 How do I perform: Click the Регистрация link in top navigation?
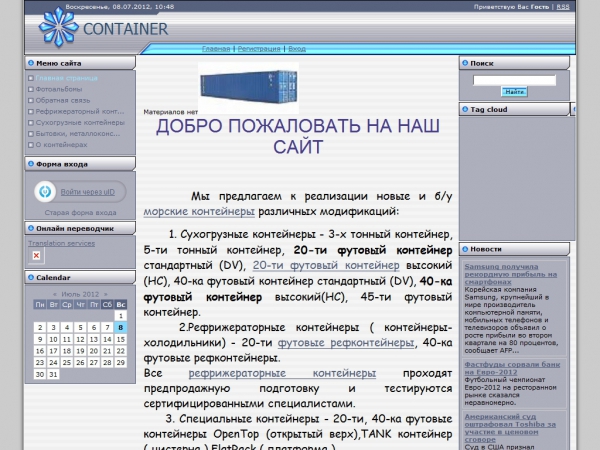pyautogui.click(x=259, y=48)
